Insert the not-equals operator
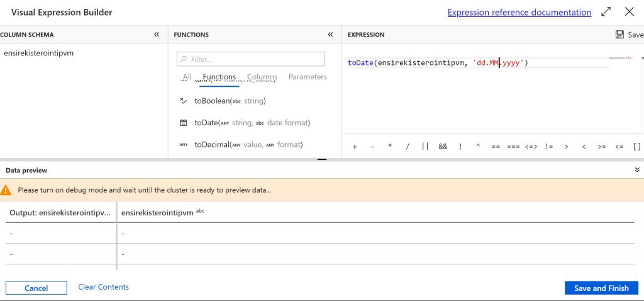Screen dimensions: 644x301 tap(548, 147)
